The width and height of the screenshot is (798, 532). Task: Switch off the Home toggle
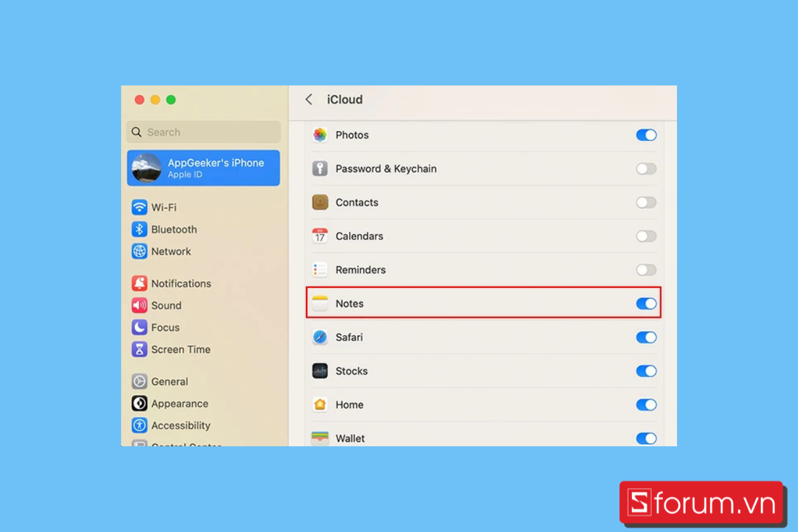click(646, 405)
